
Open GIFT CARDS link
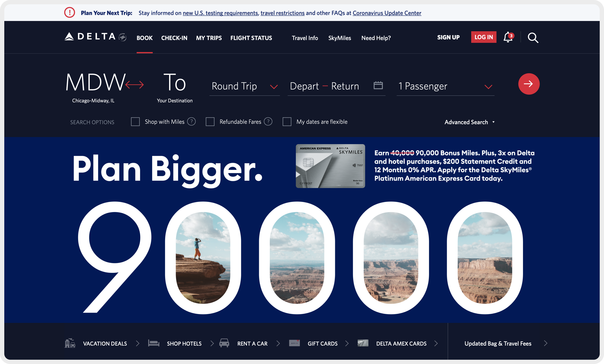323,343
